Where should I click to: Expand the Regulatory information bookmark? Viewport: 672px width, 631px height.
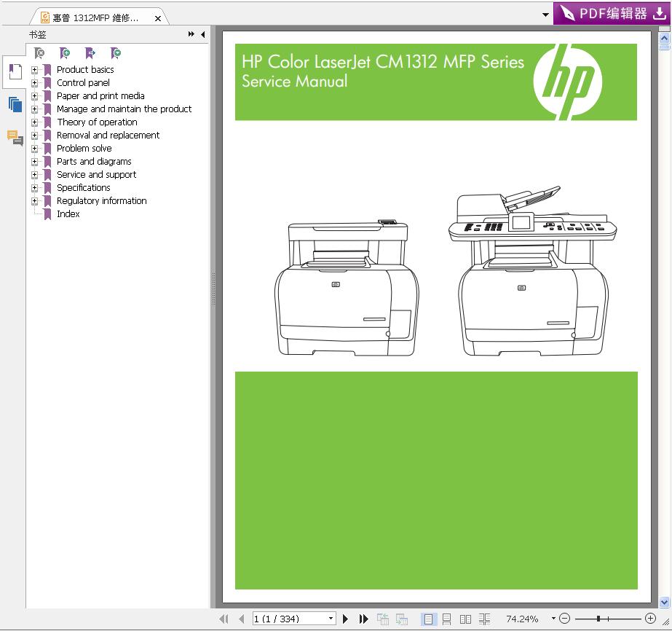(x=34, y=201)
